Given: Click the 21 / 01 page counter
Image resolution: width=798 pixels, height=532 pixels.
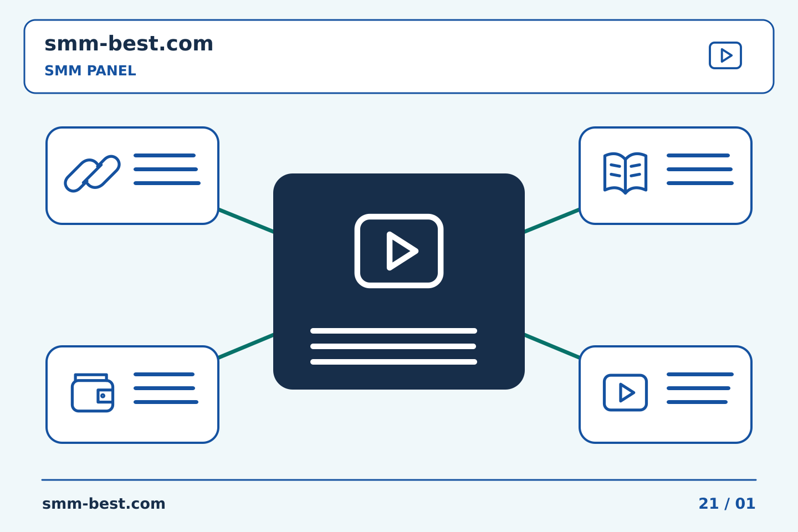Looking at the screenshot, I should point(727,504).
